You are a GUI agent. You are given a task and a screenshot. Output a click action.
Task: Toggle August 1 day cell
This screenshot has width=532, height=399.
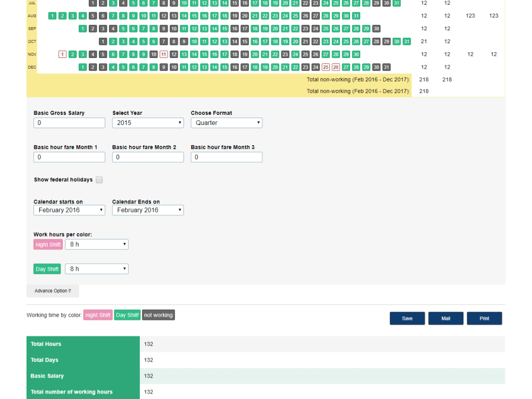52,15
